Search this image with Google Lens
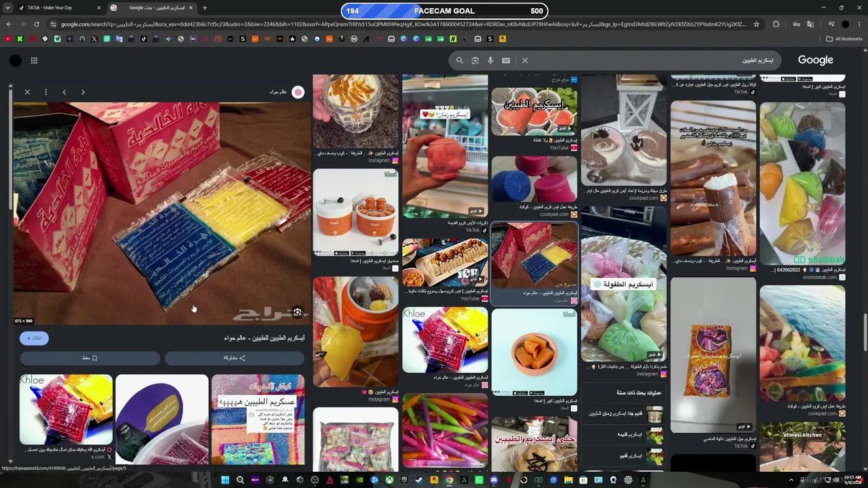This screenshot has width=868, height=488. (297, 312)
